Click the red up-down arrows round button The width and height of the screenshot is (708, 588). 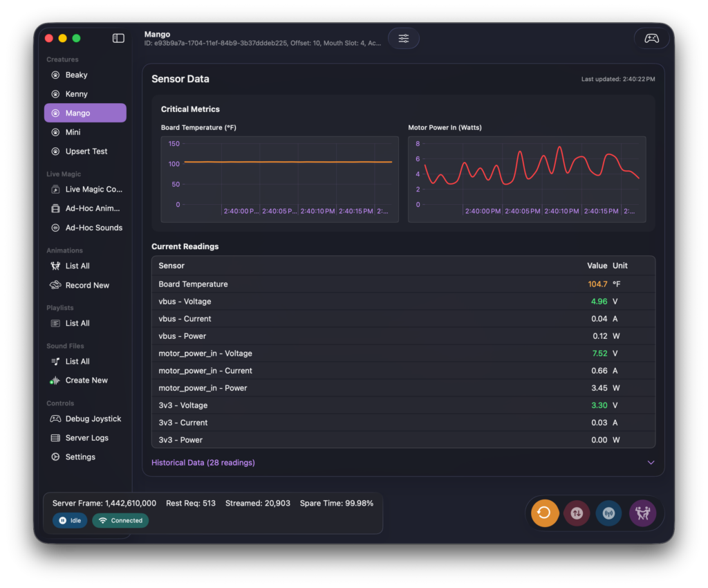click(577, 513)
